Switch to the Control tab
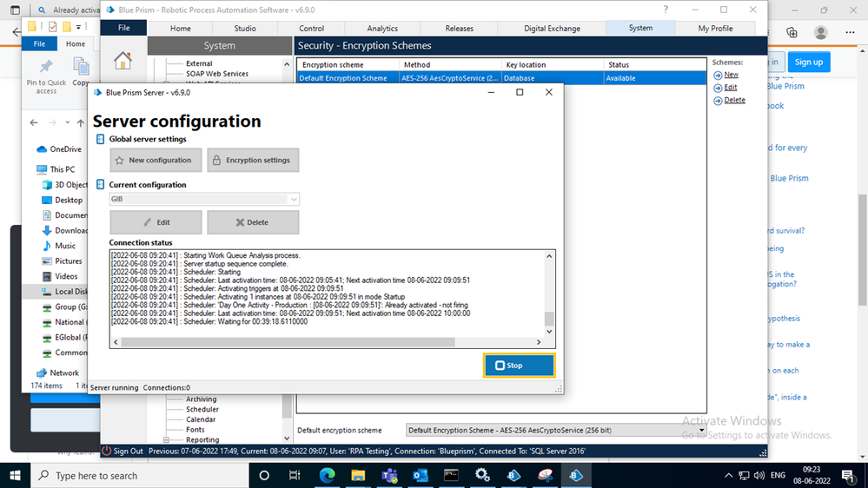868x488 pixels. click(x=311, y=28)
